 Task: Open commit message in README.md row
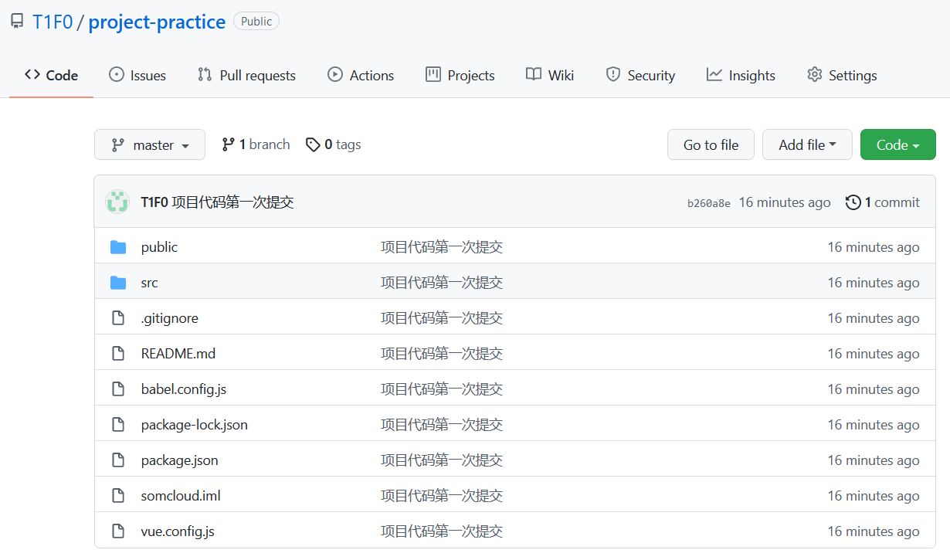pos(442,354)
